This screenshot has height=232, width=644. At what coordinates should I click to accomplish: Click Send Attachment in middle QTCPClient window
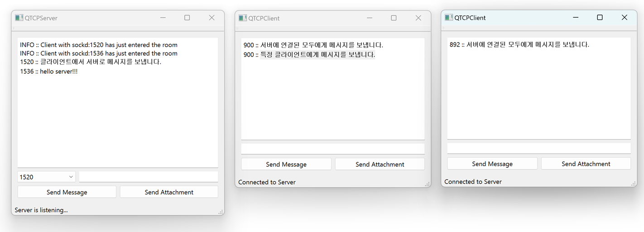380,164
